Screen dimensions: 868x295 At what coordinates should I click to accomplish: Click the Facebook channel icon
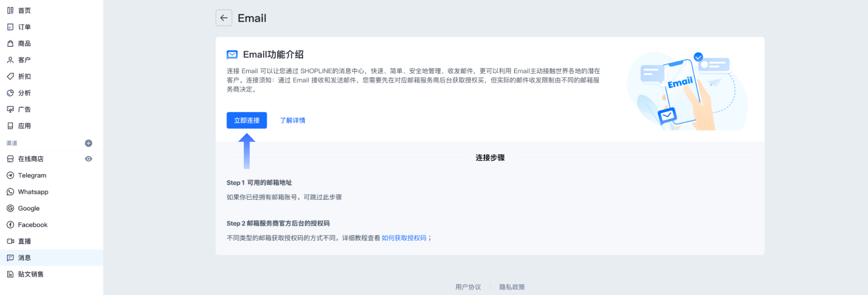pyautogui.click(x=10, y=225)
